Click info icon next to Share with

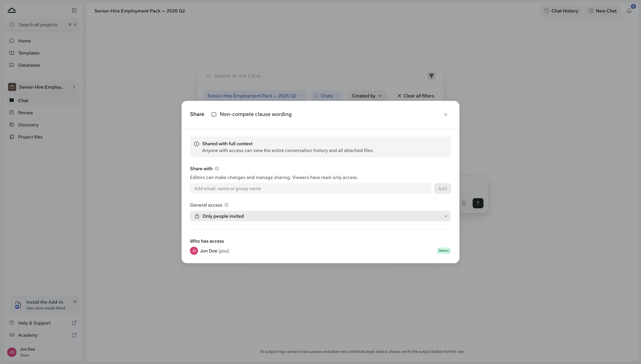click(x=217, y=169)
